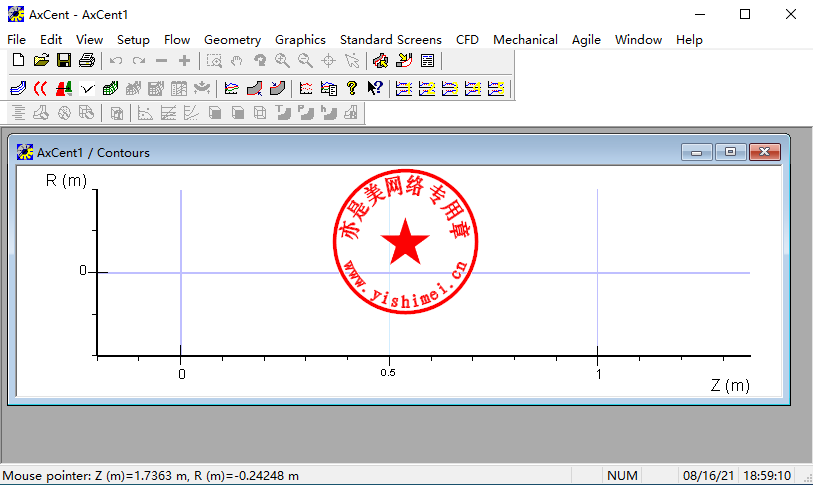813x485 pixels.
Task: Click the design wizard icon with yellow arrow
Action: (x=404, y=61)
